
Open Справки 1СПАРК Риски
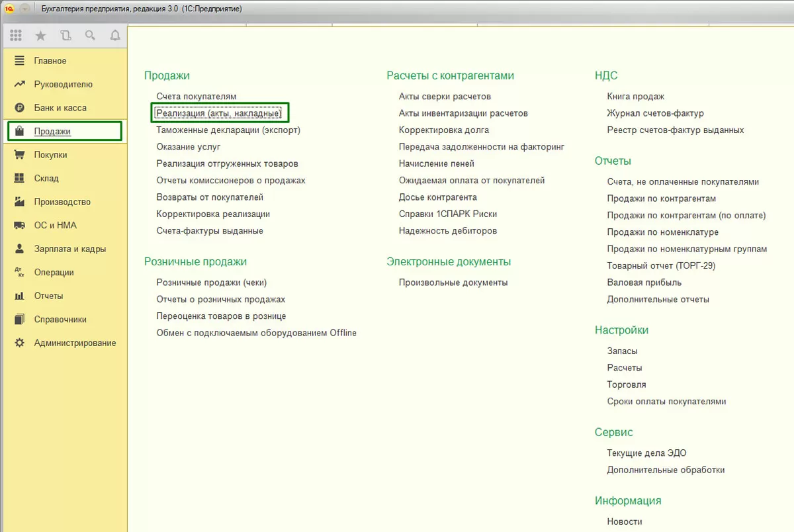[x=448, y=214]
